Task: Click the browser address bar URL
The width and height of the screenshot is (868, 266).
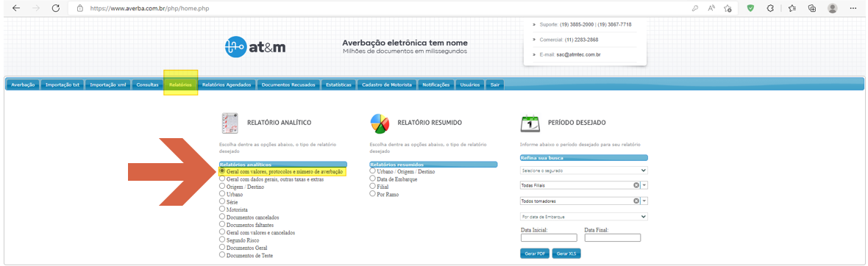Action: point(150,9)
